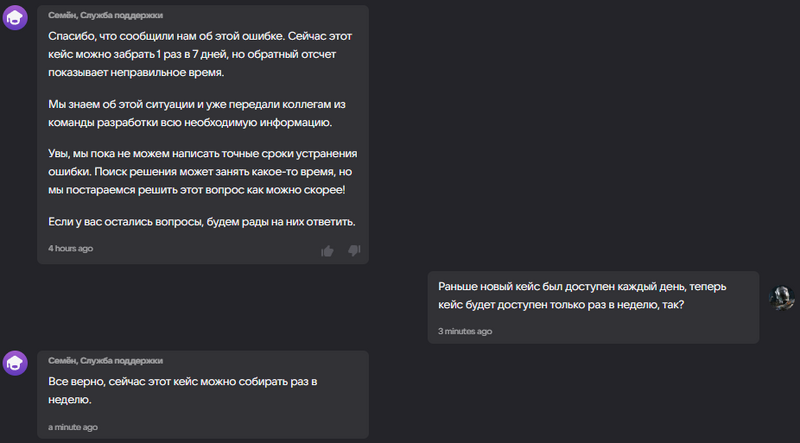Viewport: 800px width, 443px height.
Task: Click the thumbs up icon on first reply
Action: [x=327, y=250]
